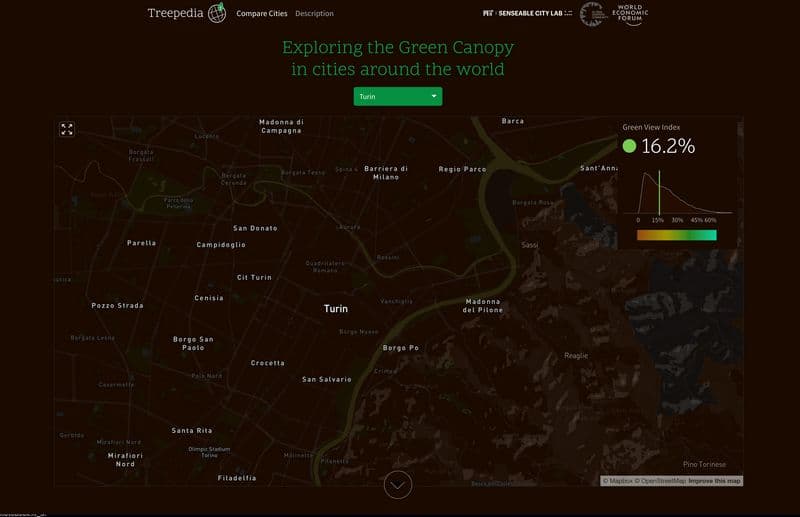Open the Description menu item

tap(314, 14)
